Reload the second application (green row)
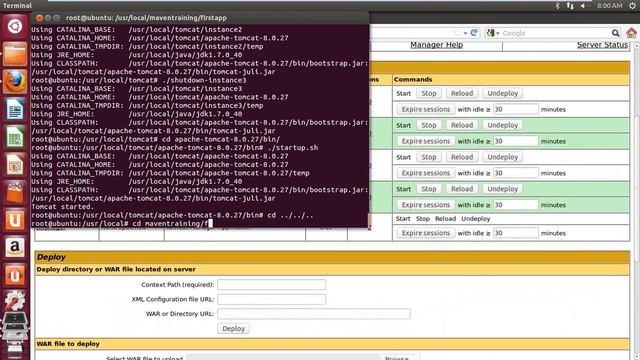640x360 pixels. coord(462,125)
